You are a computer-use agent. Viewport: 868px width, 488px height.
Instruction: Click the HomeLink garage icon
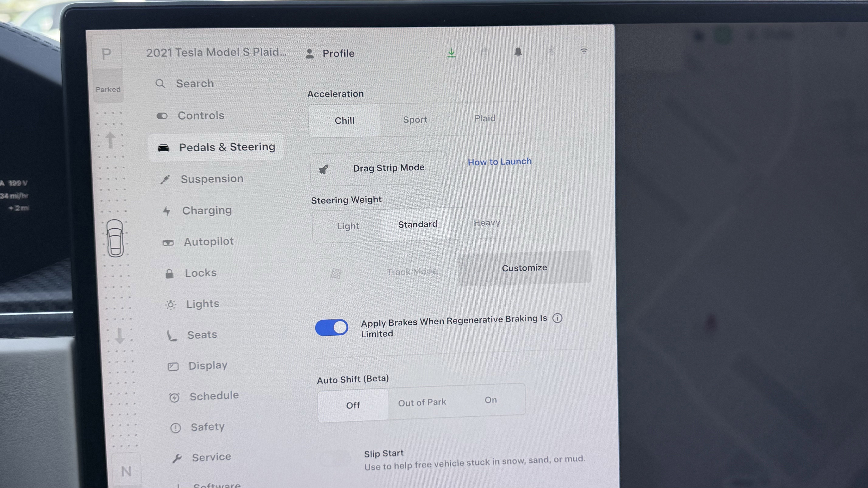pyautogui.click(x=485, y=52)
